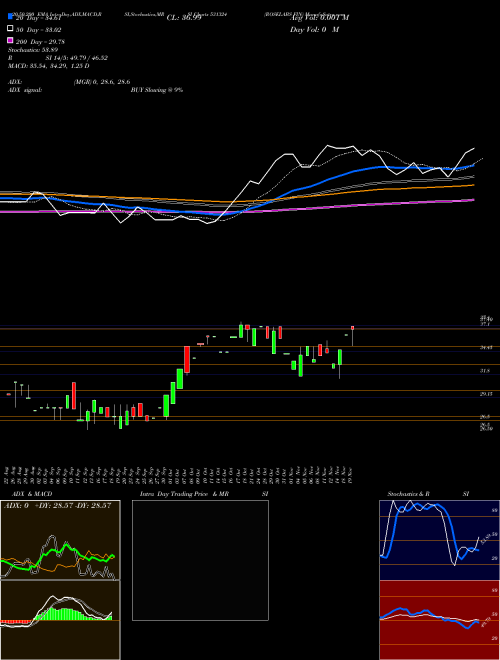Click the blue Stochastics oscillator chart
The height and width of the screenshot is (660, 500).
point(439,540)
